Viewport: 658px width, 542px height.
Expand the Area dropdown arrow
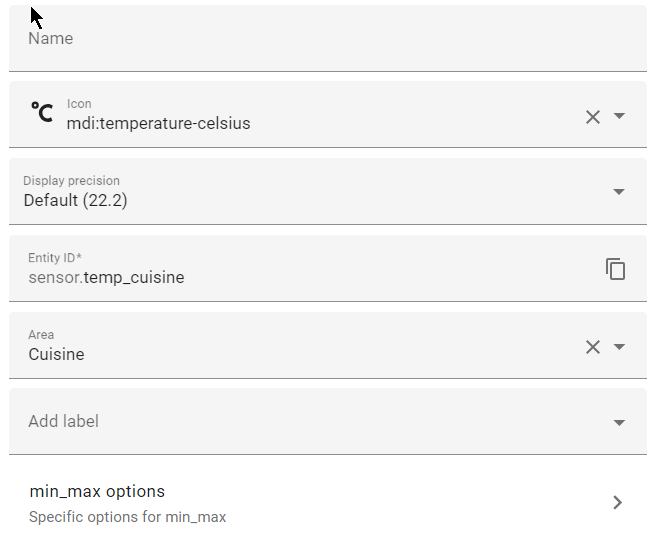(x=619, y=347)
